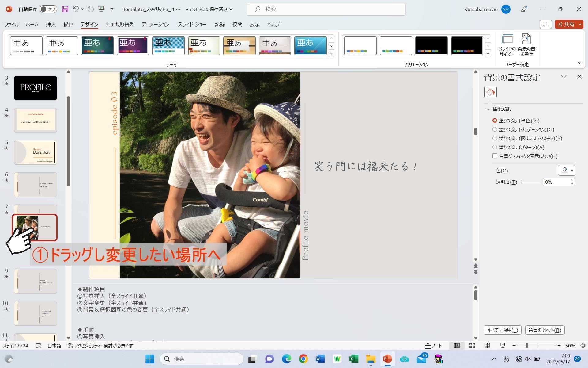Select pattern fill (パターン) radio option
The image size is (588, 368).
click(495, 147)
